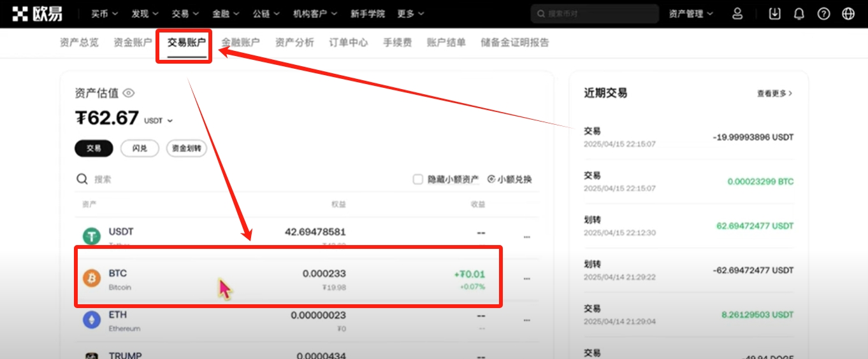Image resolution: width=868 pixels, height=359 pixels.
Task: Click USDT balance 42.69478581
Action: (315, 232)
